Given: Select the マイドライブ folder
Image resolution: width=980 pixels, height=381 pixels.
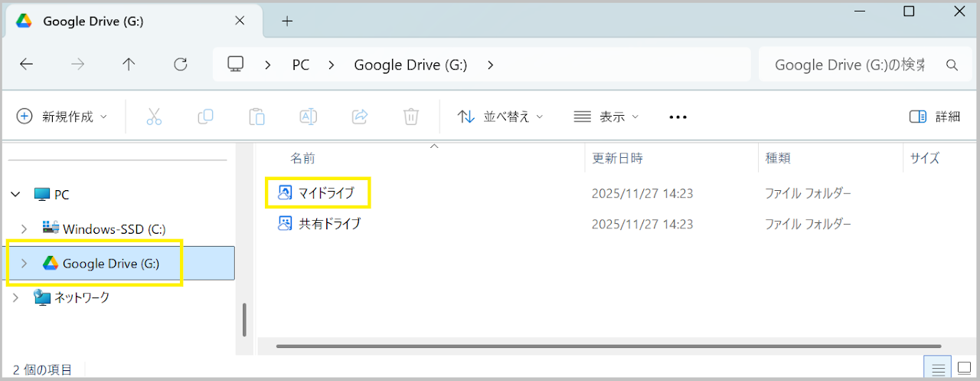Looking at the screenshot, I should tap(327, 193).
